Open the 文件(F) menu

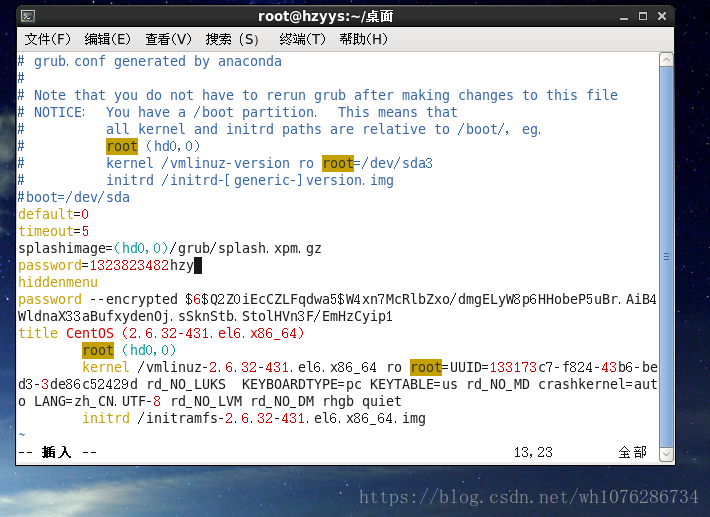tap(48, 39)
